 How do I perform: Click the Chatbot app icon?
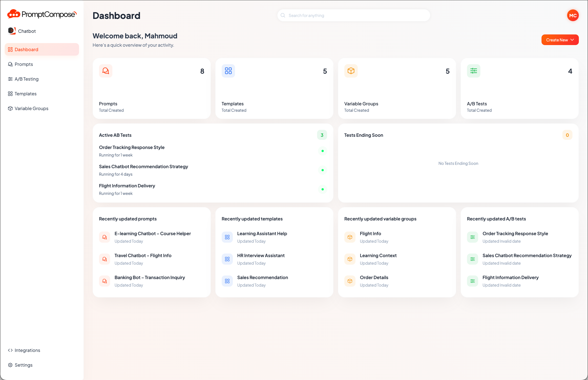(x=12, y=31)
